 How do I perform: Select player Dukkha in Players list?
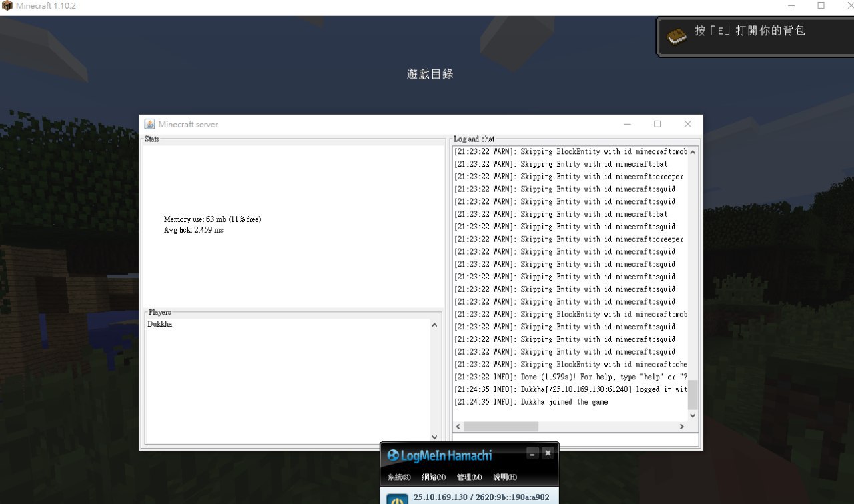pos(160,325)
